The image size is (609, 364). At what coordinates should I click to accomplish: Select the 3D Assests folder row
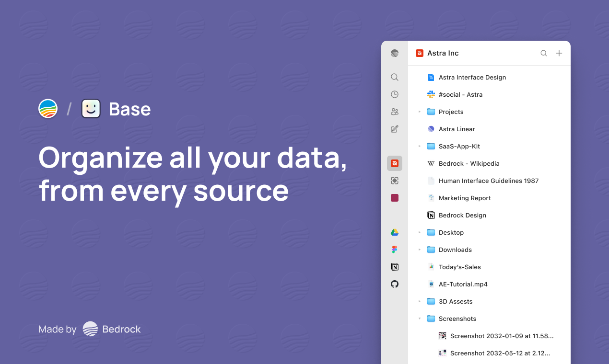[x=489, y=301]
